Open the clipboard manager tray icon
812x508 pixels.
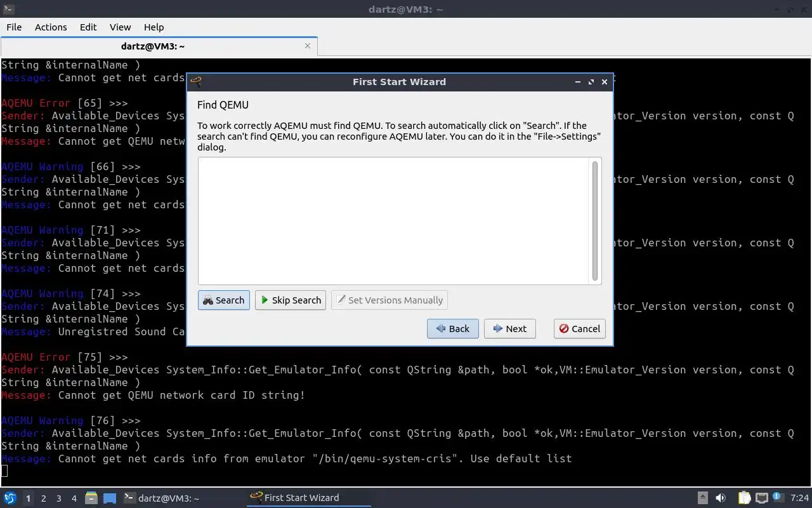[x=745, y=498]
